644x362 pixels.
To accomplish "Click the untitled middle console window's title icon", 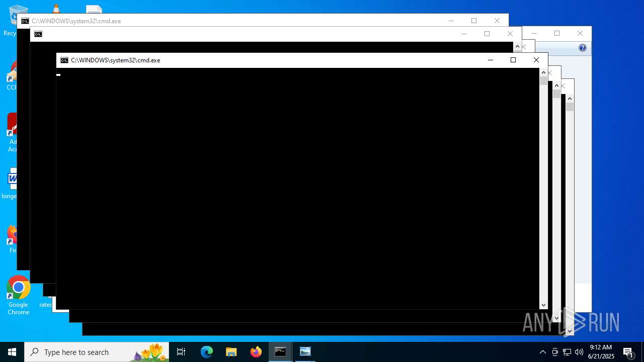I will (x=38, y=34).
